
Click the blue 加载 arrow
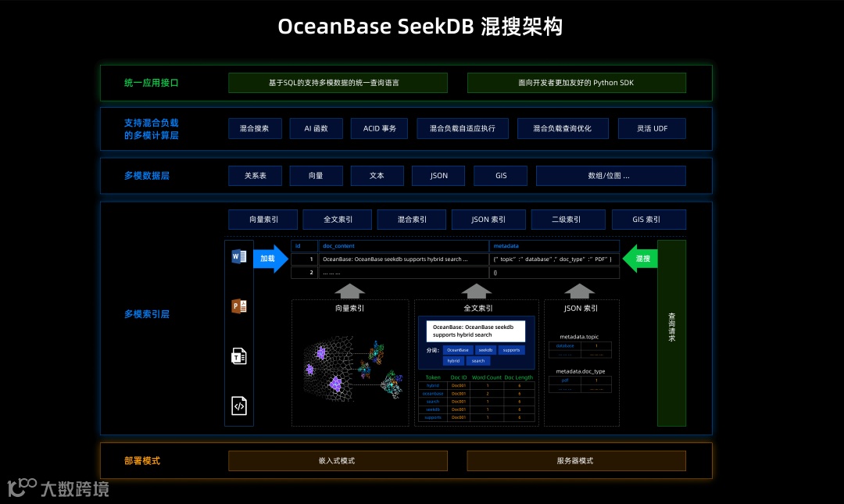tap(270, 259)
